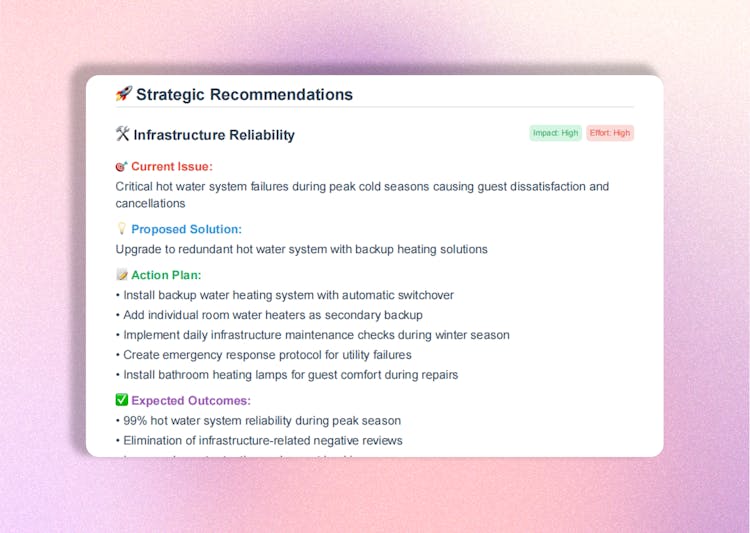The image size is (750, 533).
Task: Click the blue Proposed Solution label
Action: (186, 229)
